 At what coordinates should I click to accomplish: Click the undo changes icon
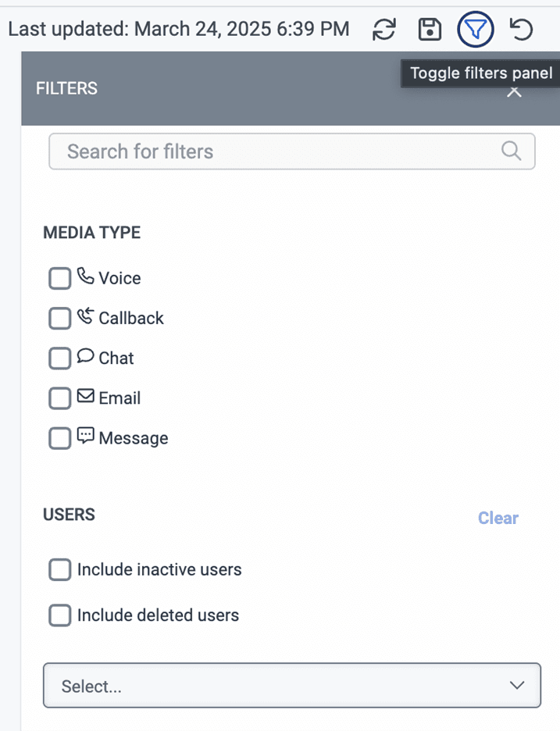coord(520,29)
